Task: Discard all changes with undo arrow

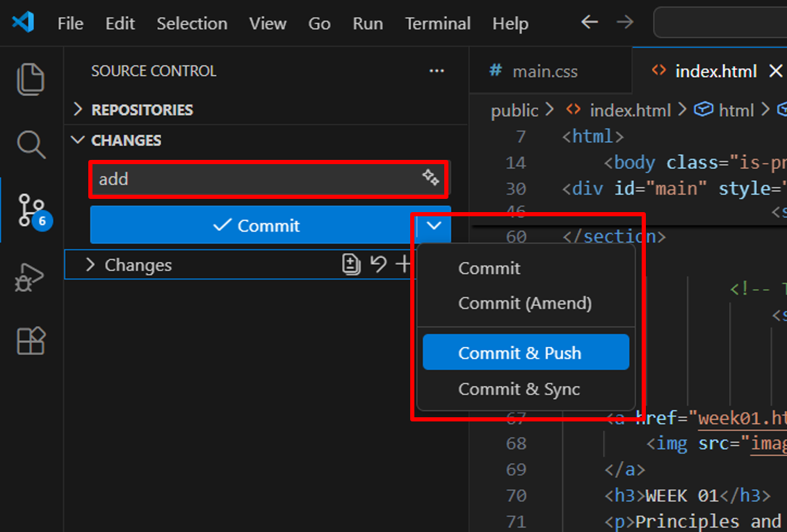Action: tap(378, 264)
